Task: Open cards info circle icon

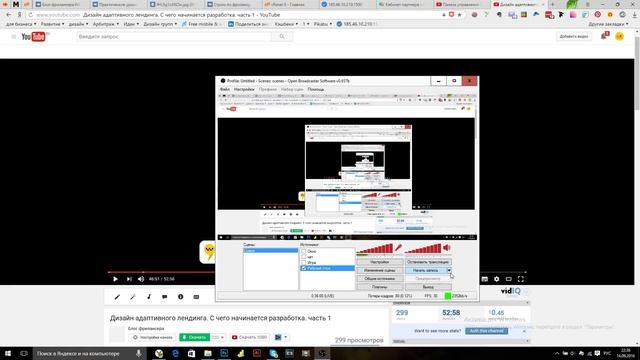Action: click(x=180, y=297)
